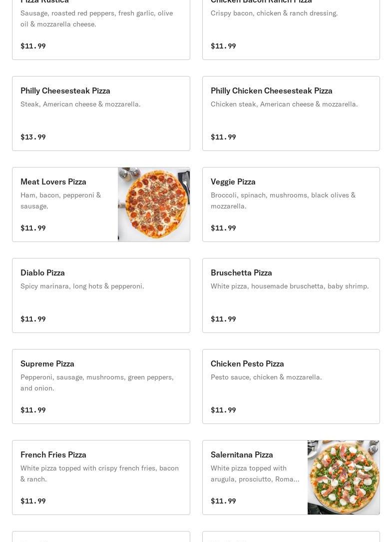The height and width of the screenshot is (542, 392).
Task: Click the Diablo Pizza $11.99 price
Action: point(33,319)
